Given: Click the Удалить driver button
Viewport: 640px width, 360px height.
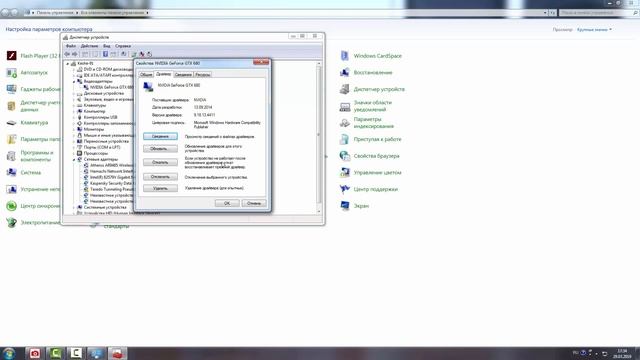Looking at the screenshot, I should 160,188.
